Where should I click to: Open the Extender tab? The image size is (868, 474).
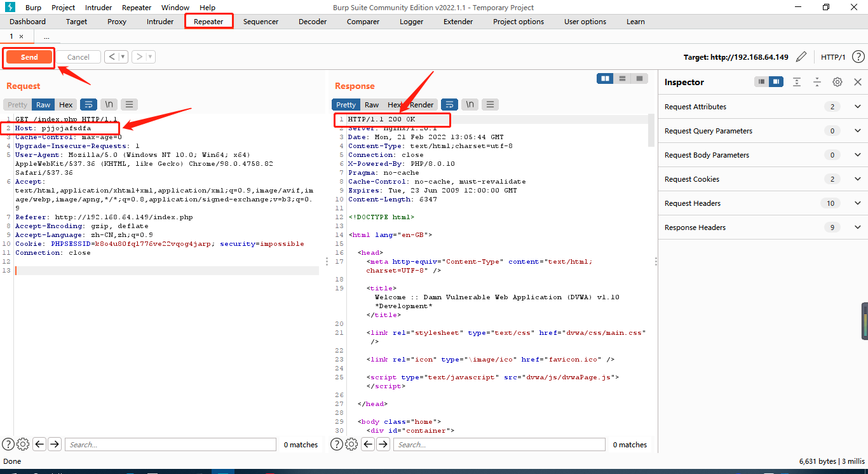(x=458, y=22)
